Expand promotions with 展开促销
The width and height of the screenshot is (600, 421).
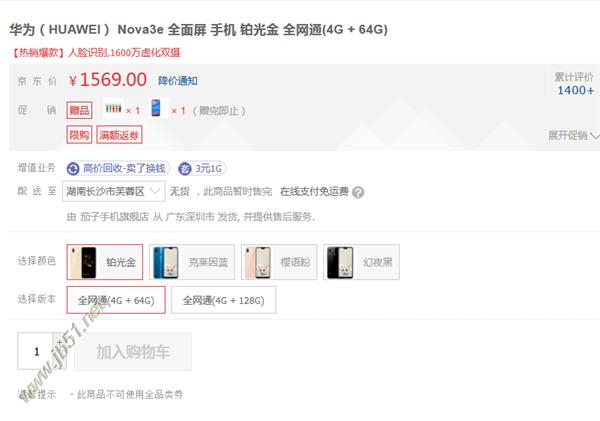pos(573,135)
